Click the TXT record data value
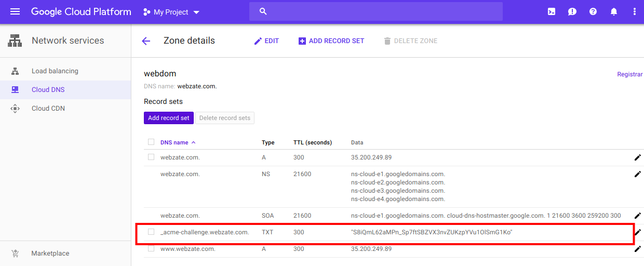The width and height of the screenshot is (644, 266). [x=432, y=232]
